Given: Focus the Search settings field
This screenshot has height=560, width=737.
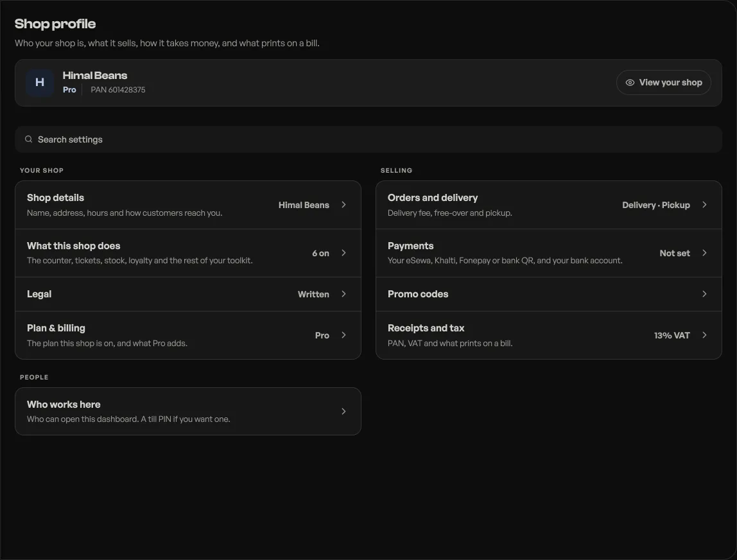Looking at the screenshot, I should click(368, 139).
